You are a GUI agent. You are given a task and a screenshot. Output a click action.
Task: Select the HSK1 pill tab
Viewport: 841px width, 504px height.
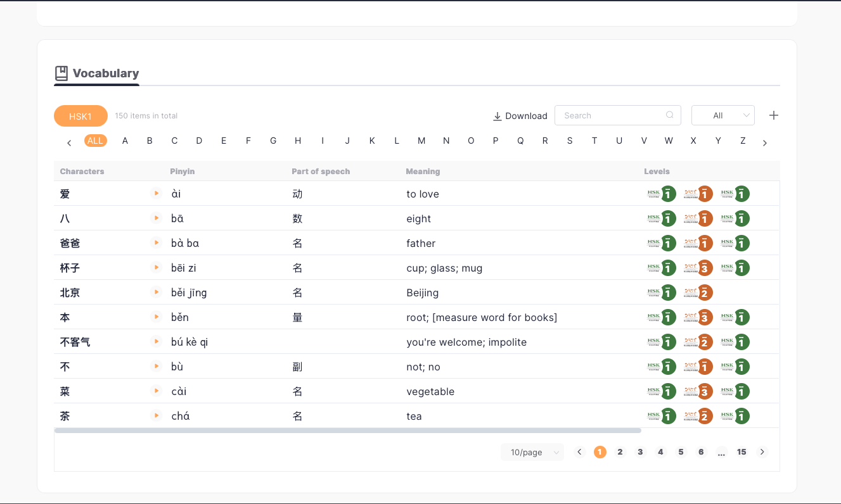coord(80,116)
